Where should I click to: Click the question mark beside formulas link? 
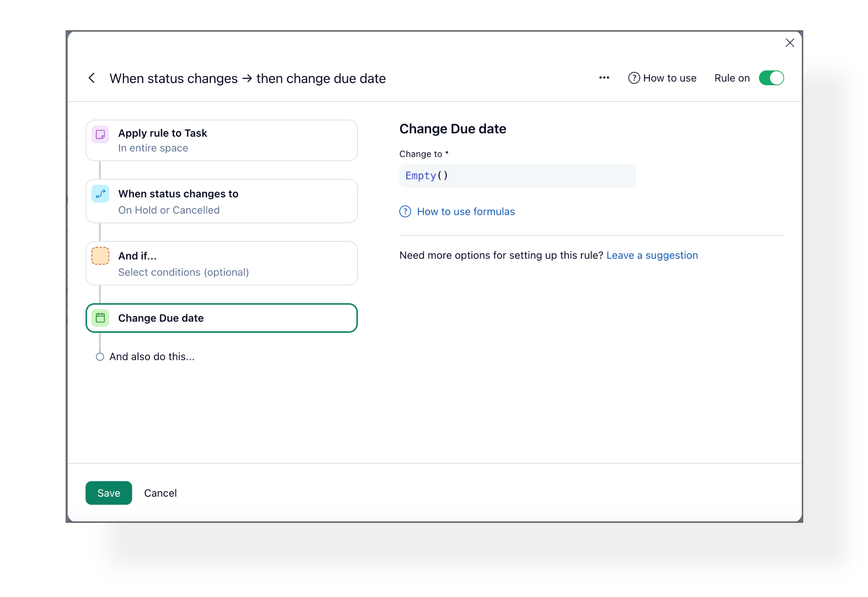(x=405, y=211)
